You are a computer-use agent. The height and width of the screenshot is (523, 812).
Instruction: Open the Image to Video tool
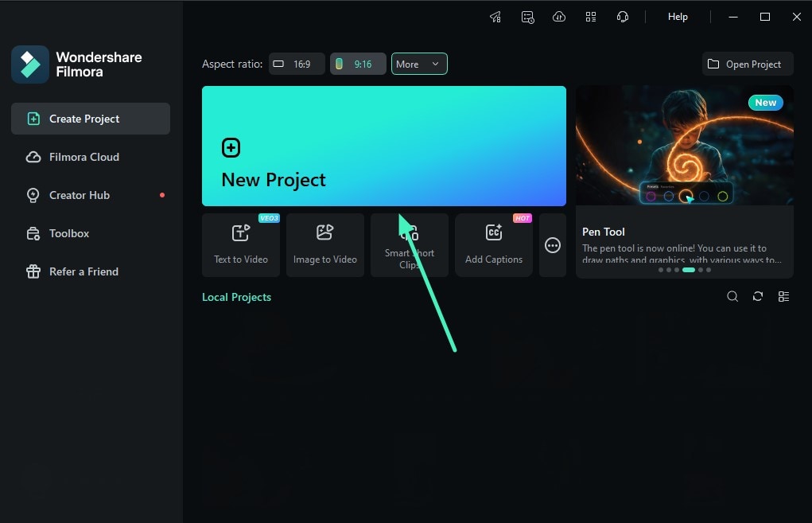coord(324,244)
